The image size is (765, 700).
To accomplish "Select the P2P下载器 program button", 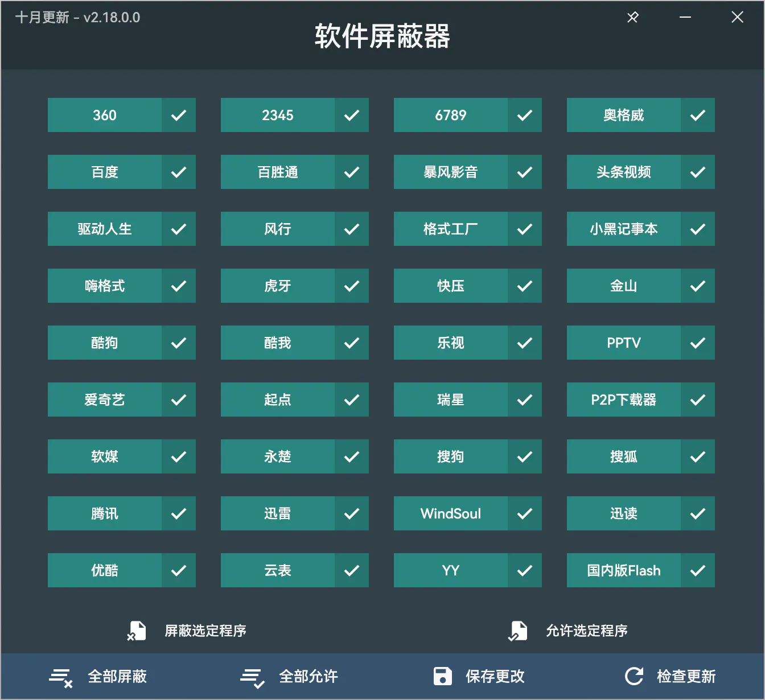I will pos(624,400).
